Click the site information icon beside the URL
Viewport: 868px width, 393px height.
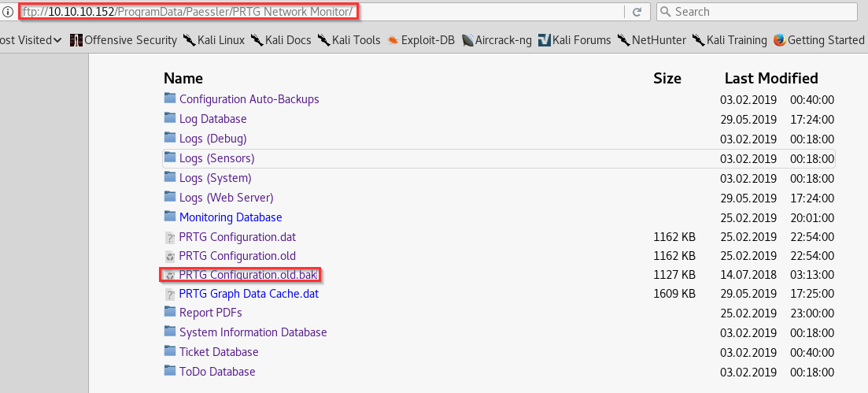tap(7, 12)
